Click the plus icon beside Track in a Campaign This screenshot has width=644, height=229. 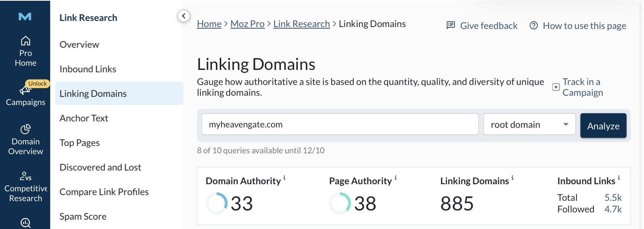[x=556, y=87]
